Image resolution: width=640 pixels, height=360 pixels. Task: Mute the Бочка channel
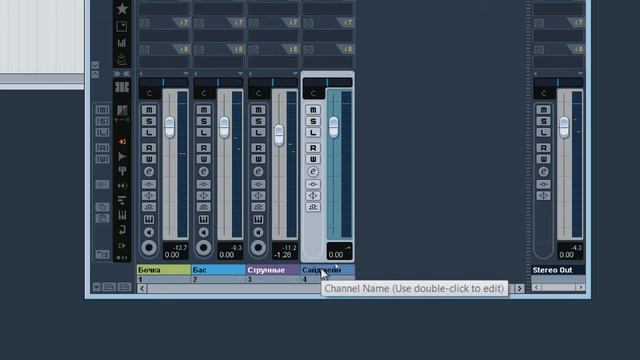tap(149, 110)
